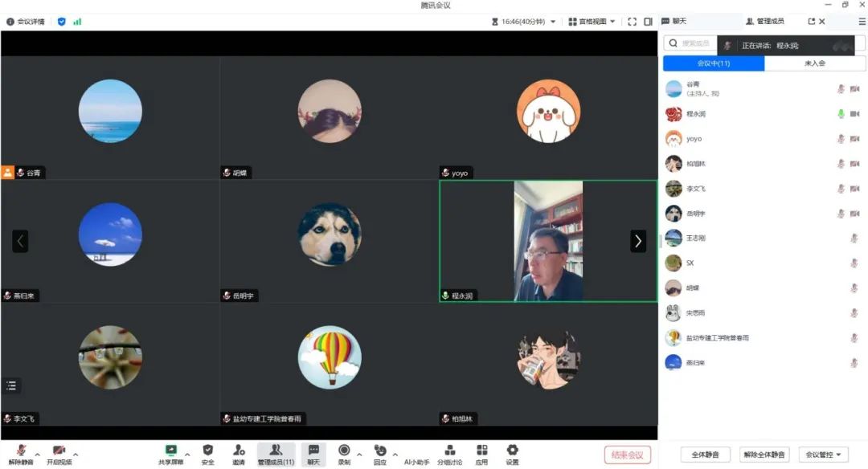
Task: Click the 回应 reactions icon
Action: click(380, 451)
